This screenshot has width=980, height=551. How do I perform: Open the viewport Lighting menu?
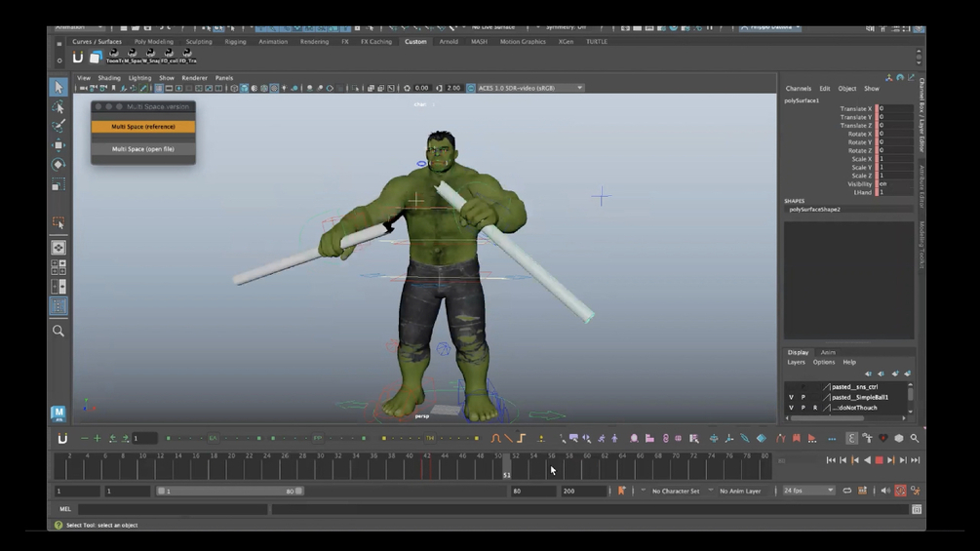pos(139,78)
